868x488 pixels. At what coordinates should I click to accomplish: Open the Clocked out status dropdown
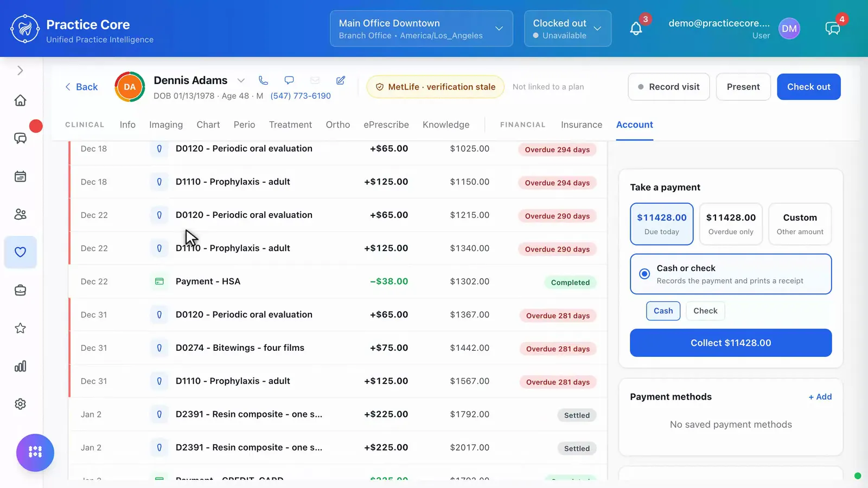[x=567, y=29]
